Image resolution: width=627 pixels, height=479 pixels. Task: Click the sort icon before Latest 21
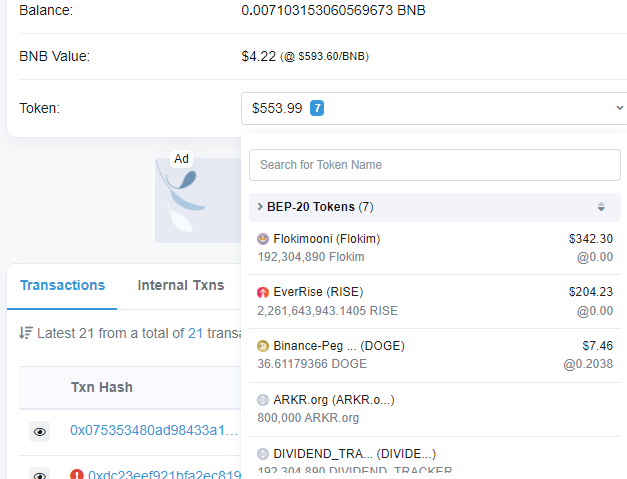(26, 333)
